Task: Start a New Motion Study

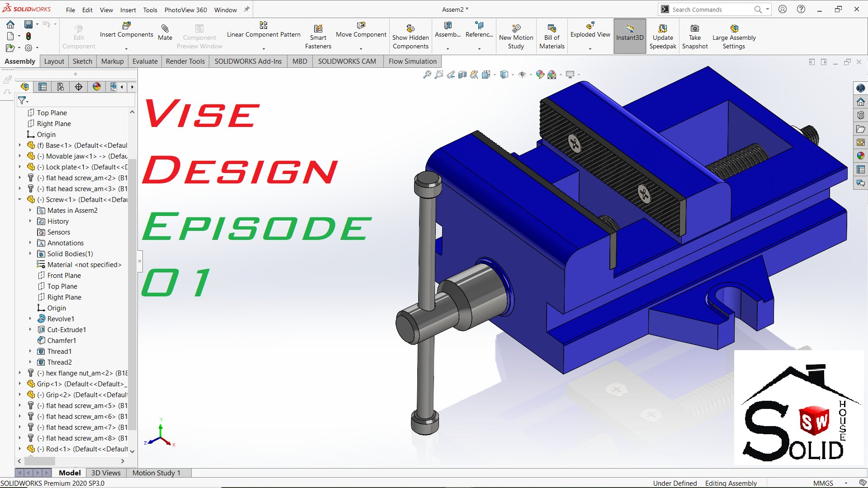Action: [516, 37]
